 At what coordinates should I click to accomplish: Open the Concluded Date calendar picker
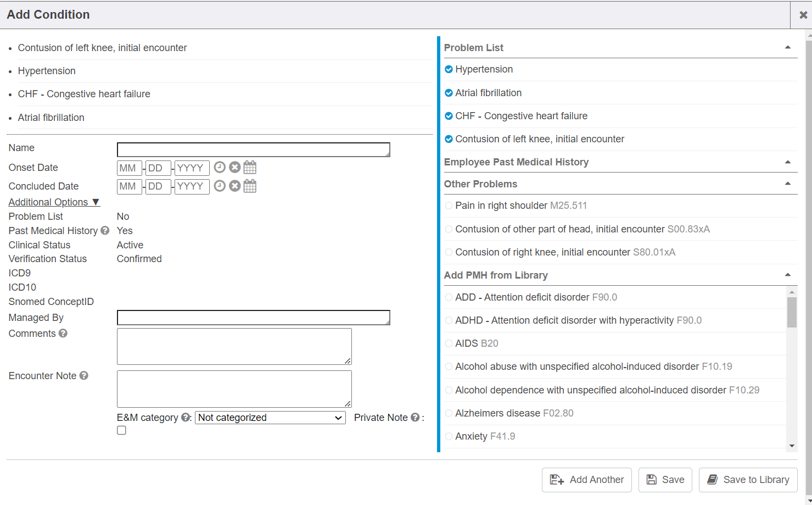250,186
